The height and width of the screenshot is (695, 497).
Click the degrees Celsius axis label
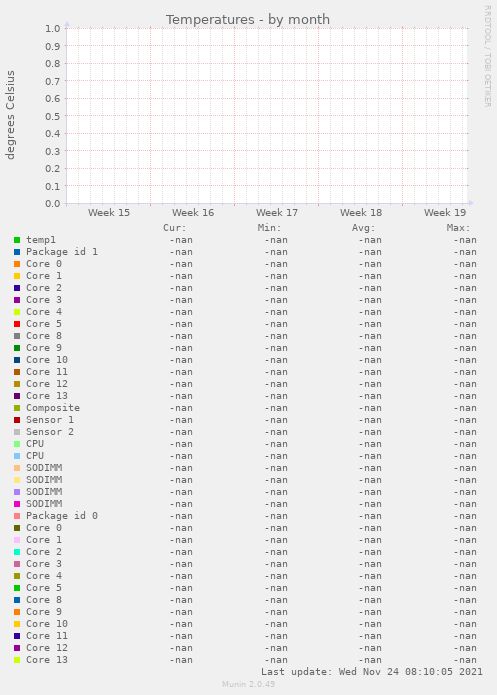coord(10,115)
